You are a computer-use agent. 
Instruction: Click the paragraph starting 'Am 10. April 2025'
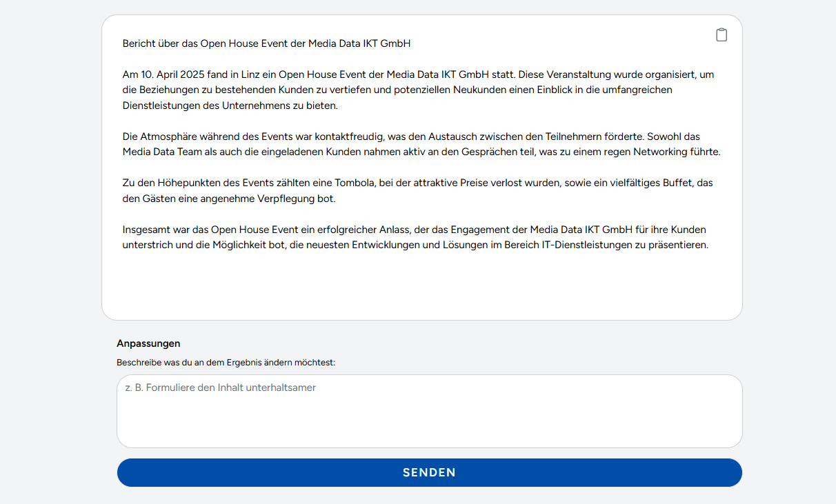418,90
